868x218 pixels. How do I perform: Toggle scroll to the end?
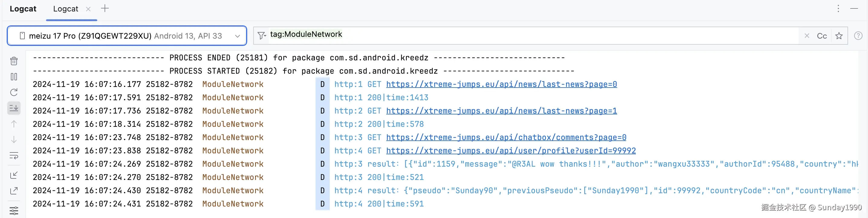pyautogui.click(x=14, y=108)
